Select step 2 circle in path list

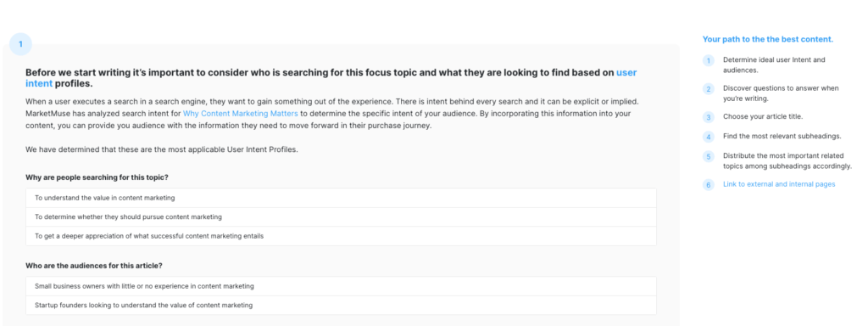[x=709, y=89]
